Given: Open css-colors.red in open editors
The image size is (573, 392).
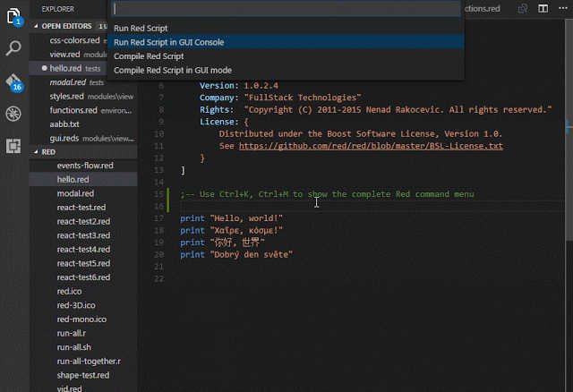Looking at the screenshot, I should tap(75, 40).
